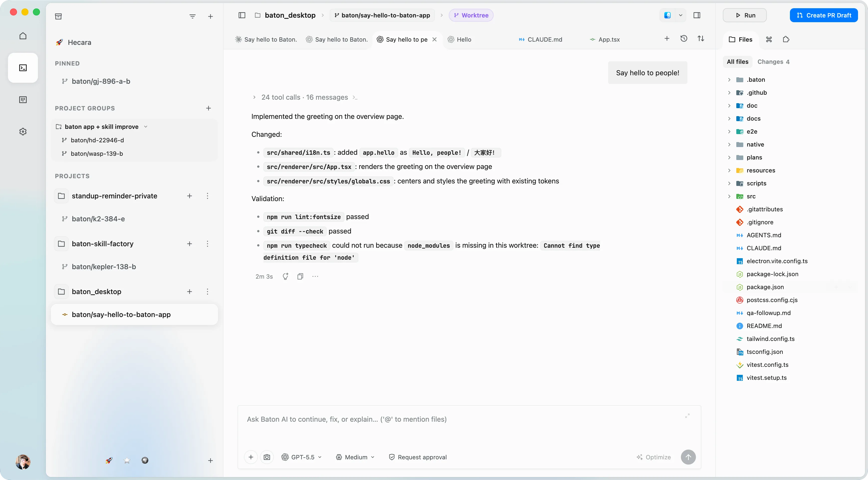The height and width of the screenshot is (480, 868).
Task: Open the kanban board icon in rail
Action: [x=23, y=100]
